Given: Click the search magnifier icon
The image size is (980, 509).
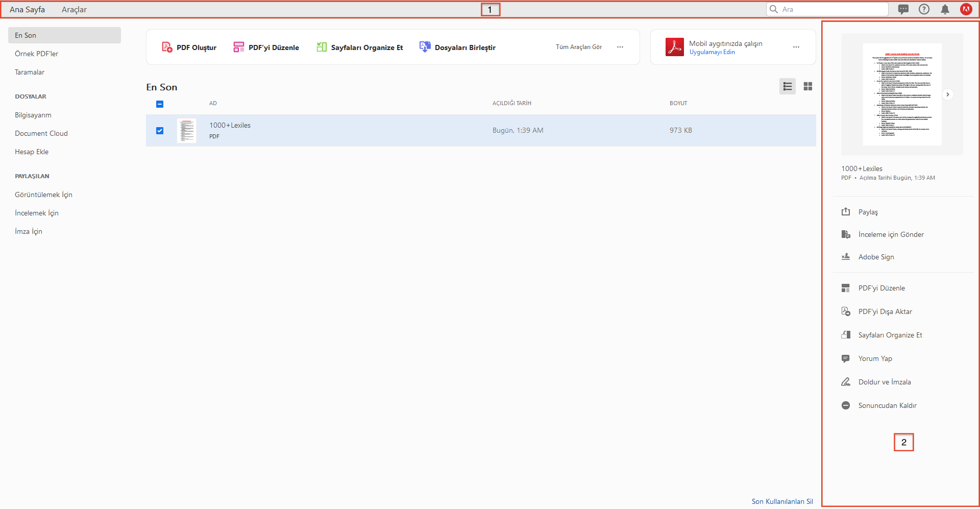Looking at the screenshot, I should 774,9.
